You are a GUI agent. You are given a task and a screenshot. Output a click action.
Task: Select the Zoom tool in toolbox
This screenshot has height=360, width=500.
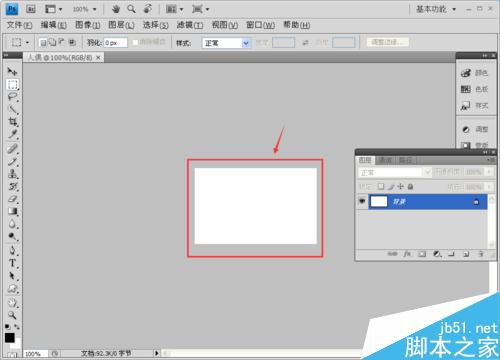[x=12, y=315]
